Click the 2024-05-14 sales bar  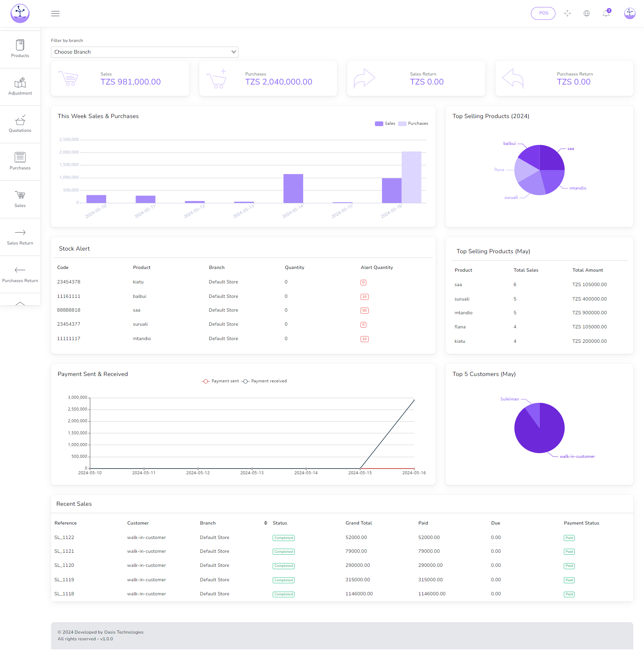[293, 188]
